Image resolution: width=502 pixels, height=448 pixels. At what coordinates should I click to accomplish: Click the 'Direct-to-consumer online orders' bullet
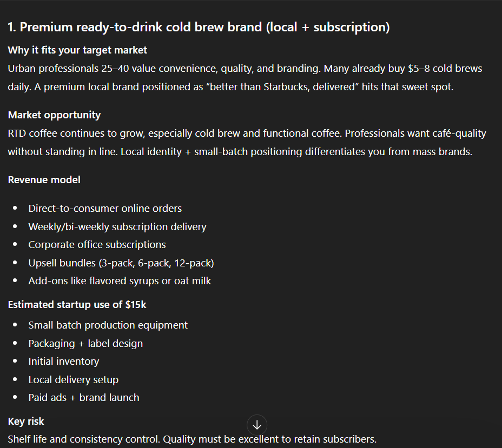click(x=105, y=209)
